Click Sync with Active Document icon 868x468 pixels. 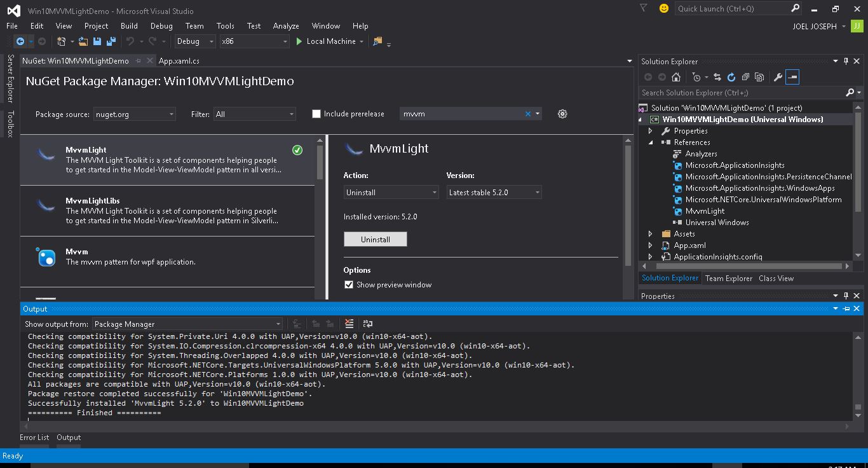coord(717,77)
